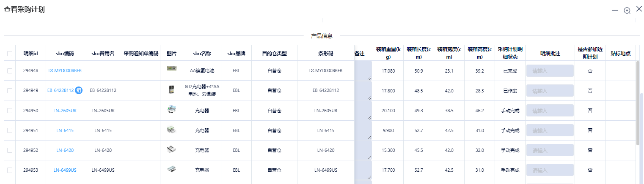Check the row checkbox for 明细id 294951

(10, 130)
